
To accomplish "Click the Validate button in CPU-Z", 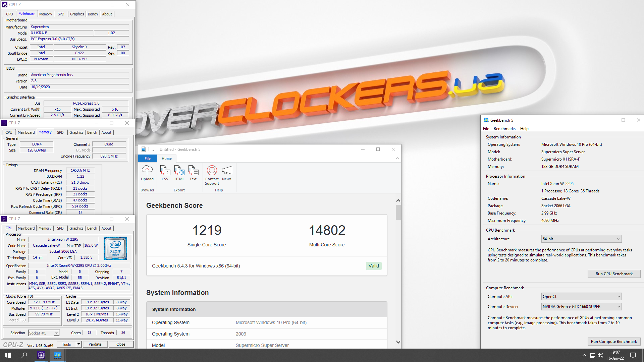I will coord(95,344).
